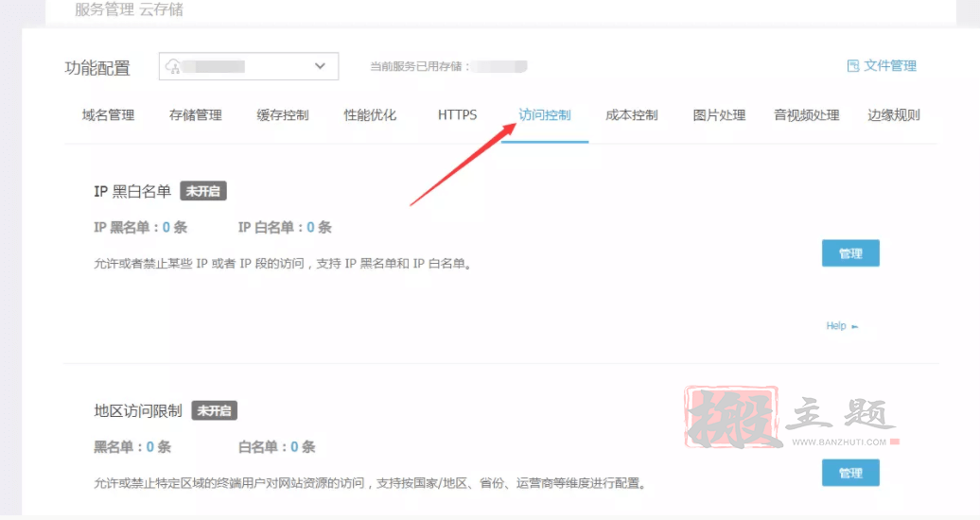
Task: Open the 成本控制 tab
Action: 632,115
